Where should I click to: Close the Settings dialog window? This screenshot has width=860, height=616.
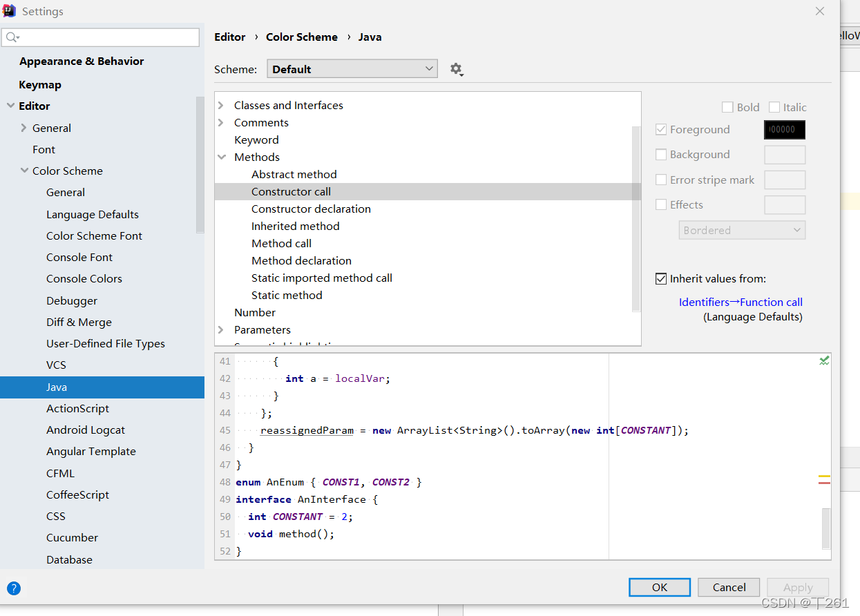820,11
